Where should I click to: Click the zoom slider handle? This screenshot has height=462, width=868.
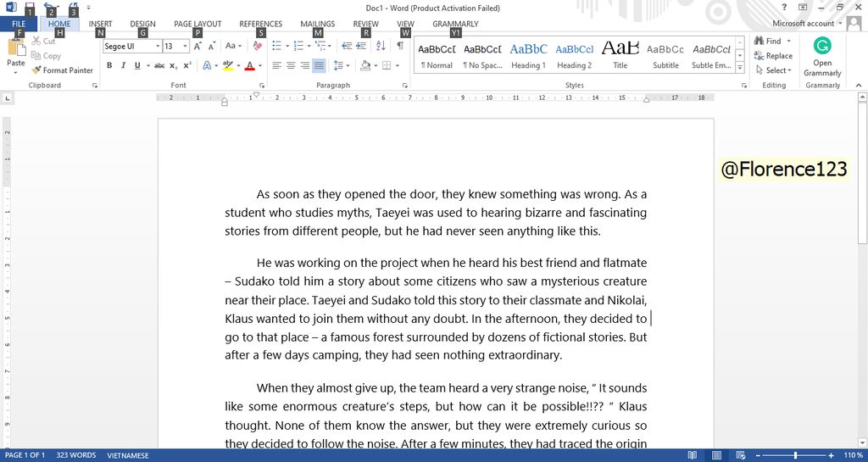795,455
